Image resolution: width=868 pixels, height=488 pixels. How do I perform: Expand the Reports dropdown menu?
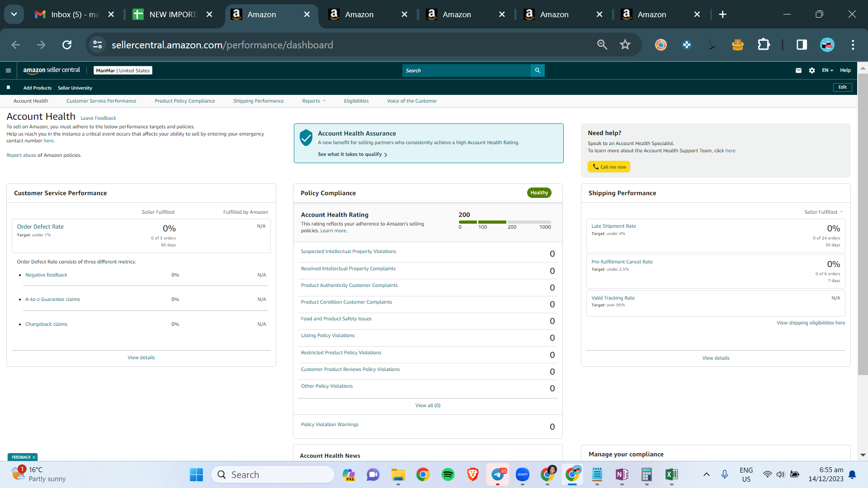point(314,101)
